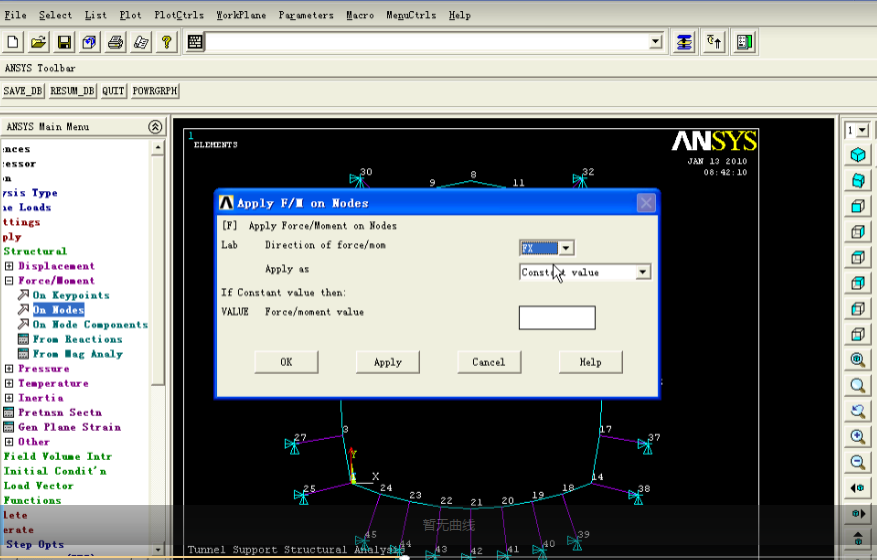877x560 pixels.
Task: Click the Force/moment VALUE input field
Action: click(x=557, y=318)
